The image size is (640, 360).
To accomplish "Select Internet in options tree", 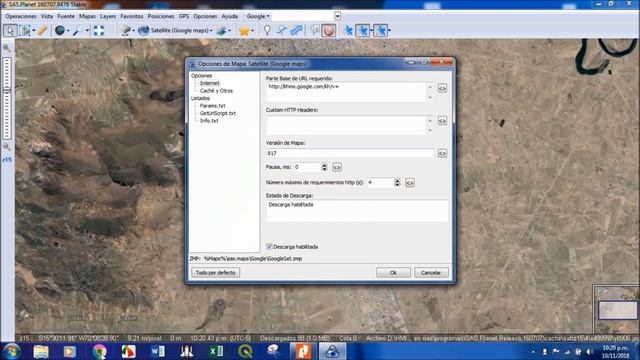I will [209, 83].
